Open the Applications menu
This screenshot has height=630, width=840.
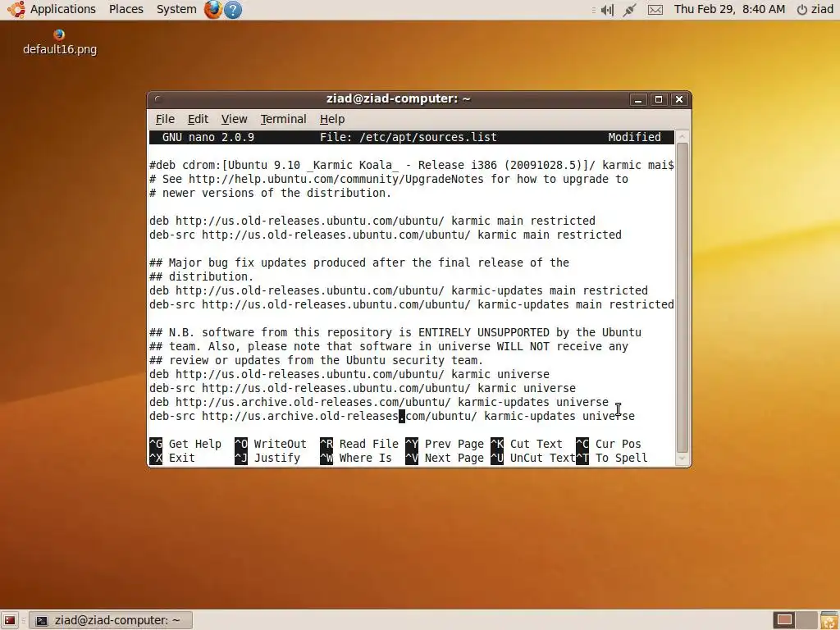point(52,9)
